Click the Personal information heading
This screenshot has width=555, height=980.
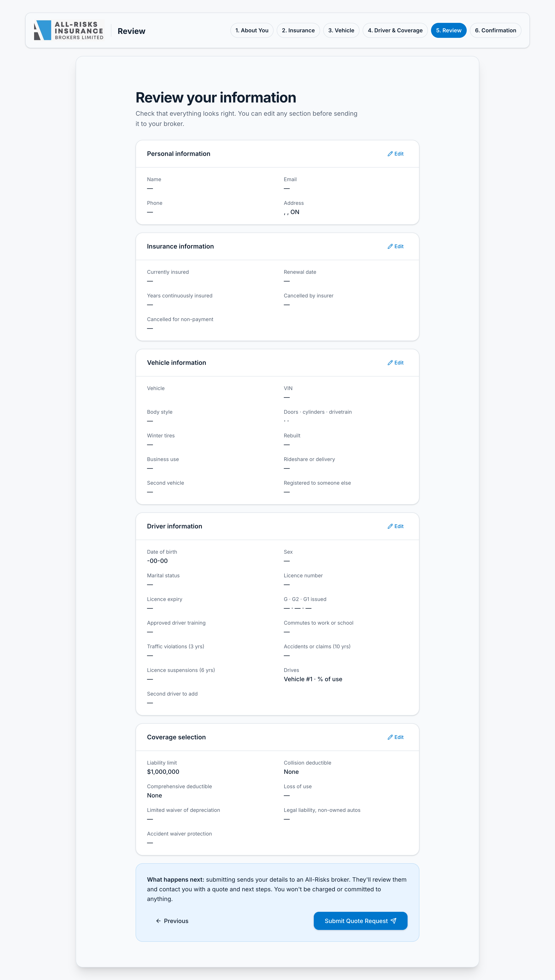pos(178,154)
